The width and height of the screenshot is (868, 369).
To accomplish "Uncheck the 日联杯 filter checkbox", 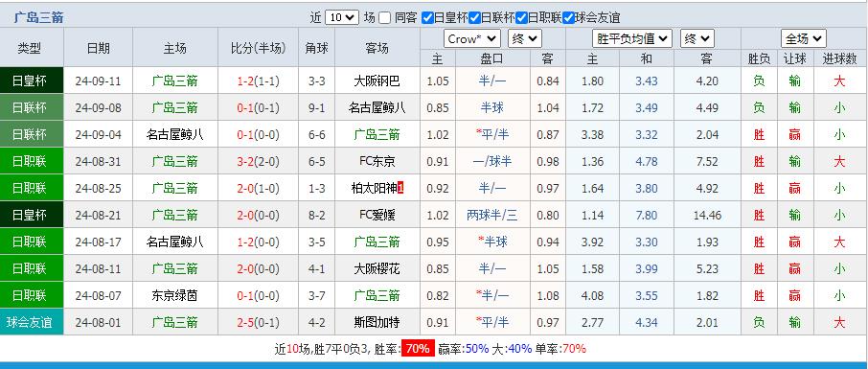I will (474, 17).
